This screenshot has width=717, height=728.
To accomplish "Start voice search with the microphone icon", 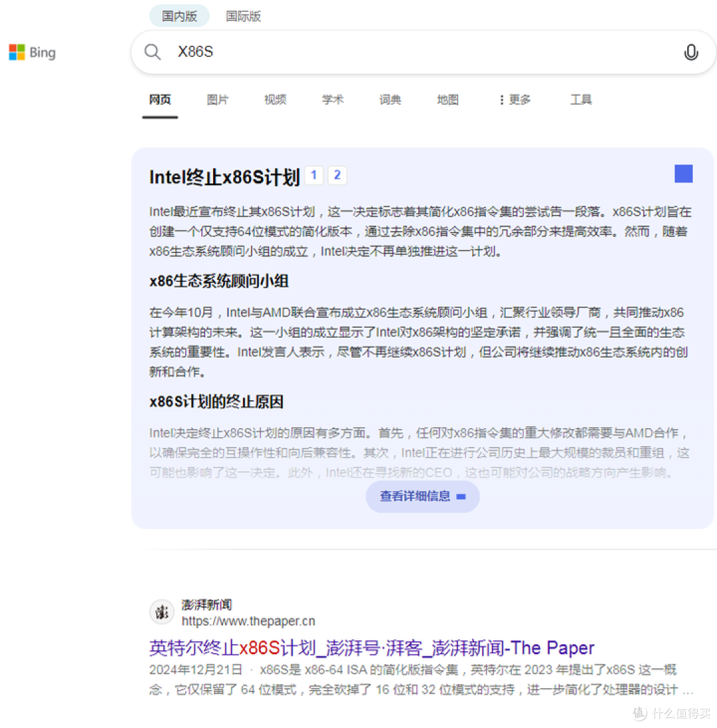I will (x=690, y=52).
